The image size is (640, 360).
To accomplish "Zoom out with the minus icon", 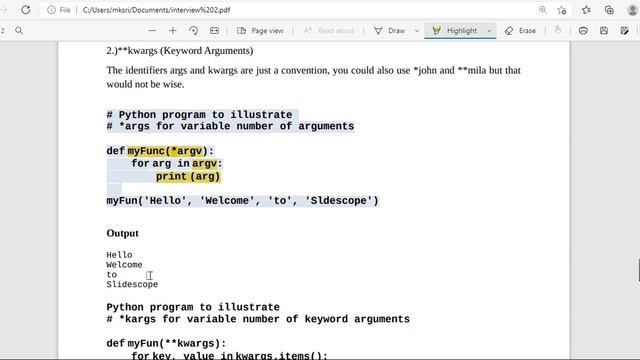I will click(152, 31).
